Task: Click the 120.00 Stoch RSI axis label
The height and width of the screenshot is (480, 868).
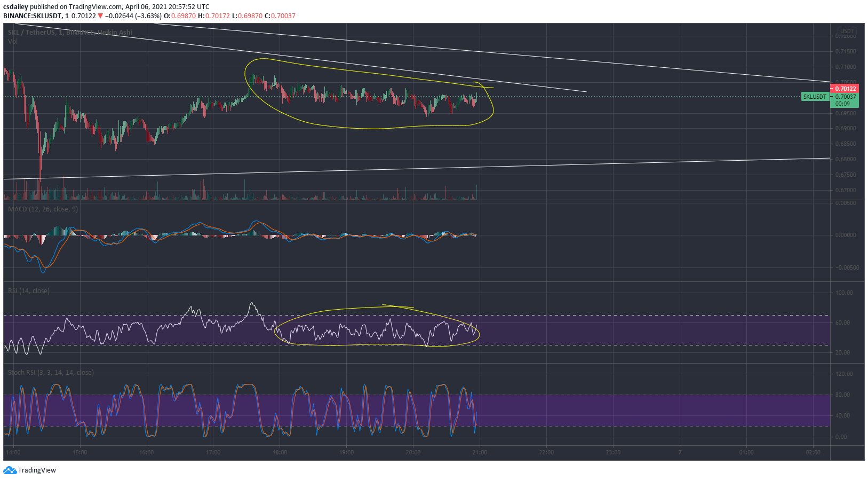Action: click(845, 374)
